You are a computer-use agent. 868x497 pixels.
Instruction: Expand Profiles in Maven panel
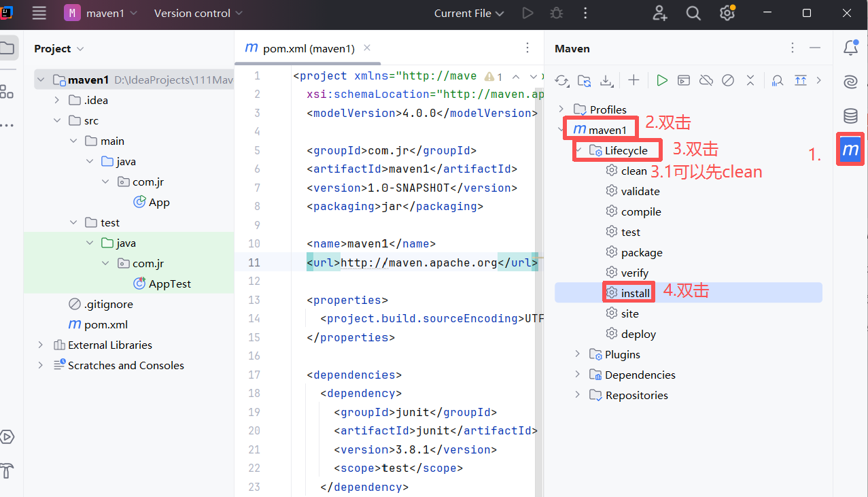(x=561, y=109)
